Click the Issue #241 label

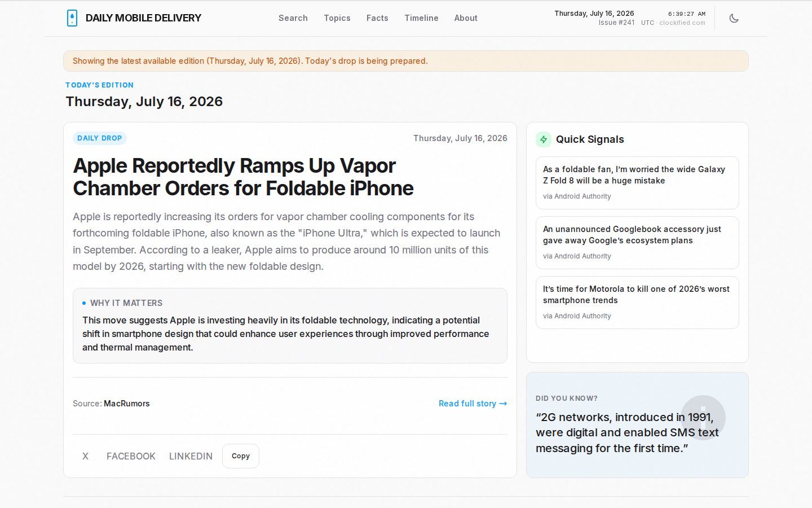(616, 23)
